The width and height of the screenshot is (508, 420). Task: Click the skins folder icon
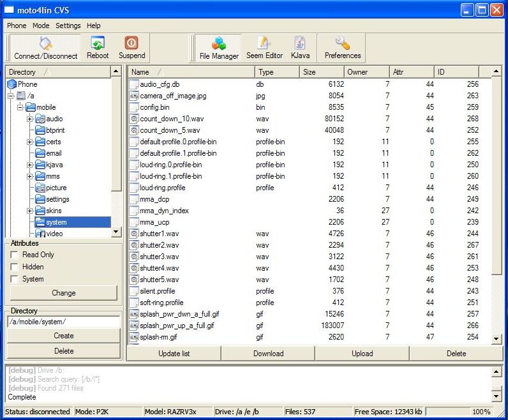(40, 211)
